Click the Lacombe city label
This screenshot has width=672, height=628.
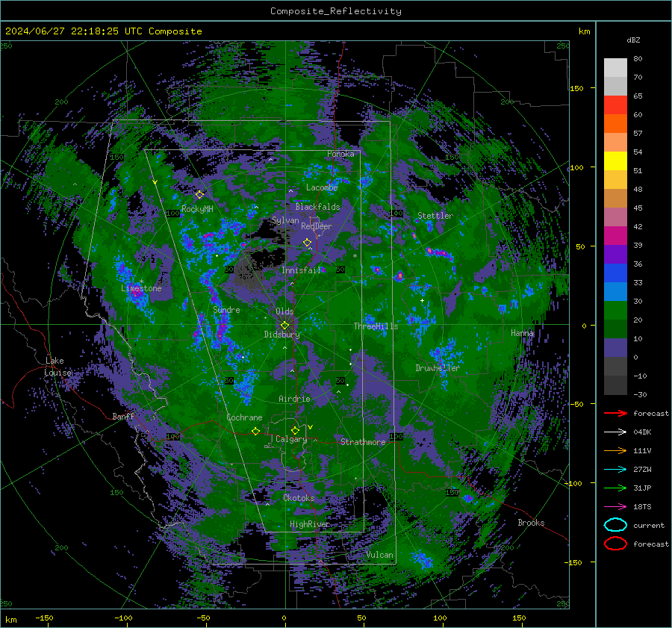pos(322,187)
